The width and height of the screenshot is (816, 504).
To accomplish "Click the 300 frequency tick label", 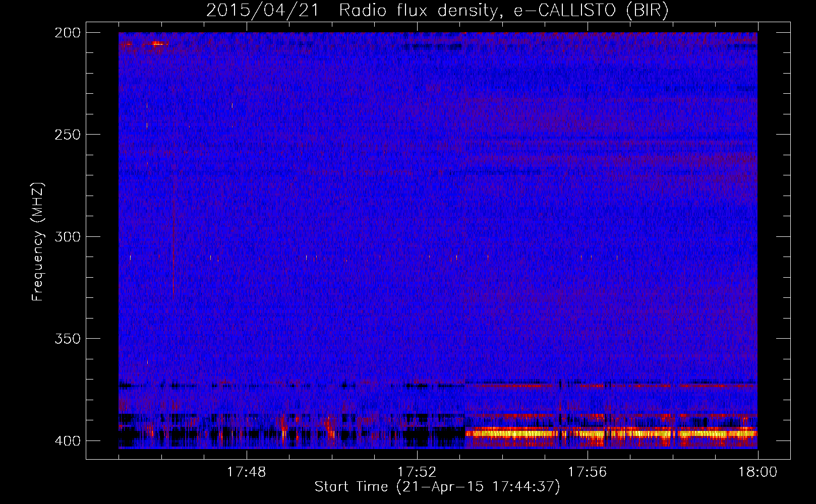I will tap(67, 236).
